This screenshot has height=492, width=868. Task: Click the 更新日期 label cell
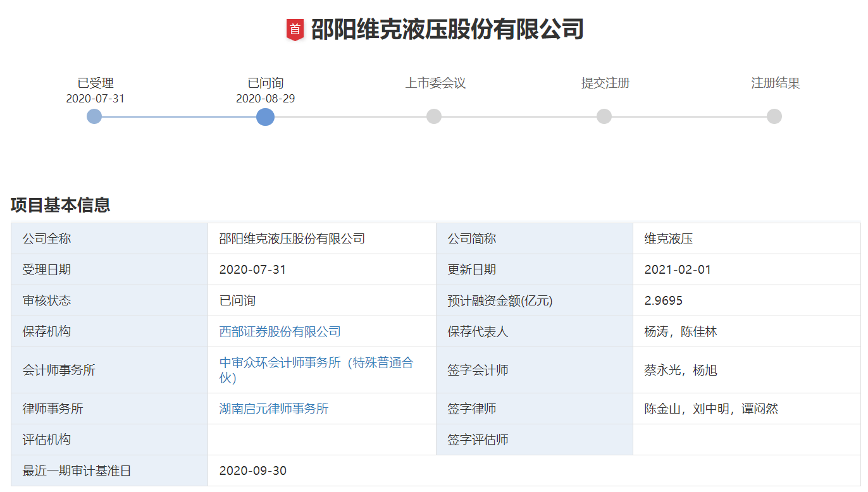click(x=535, y=269)
